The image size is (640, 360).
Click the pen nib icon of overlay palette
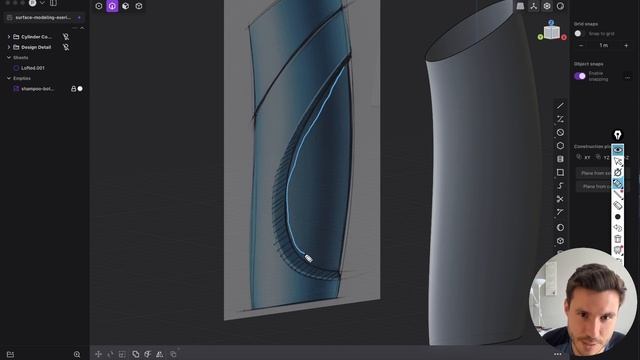point(618,135)
